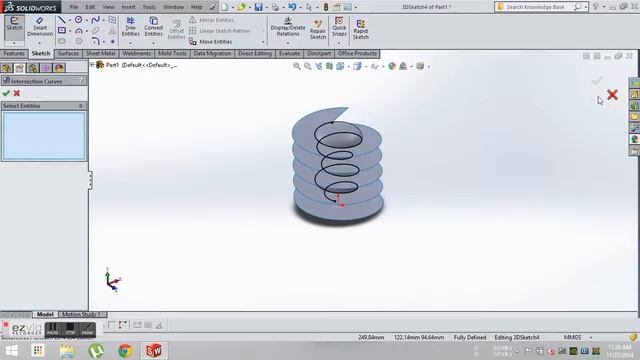This screenshot has width=640, height=360.
Task: Select the Spline sketch tool
Action: point(96,20)
